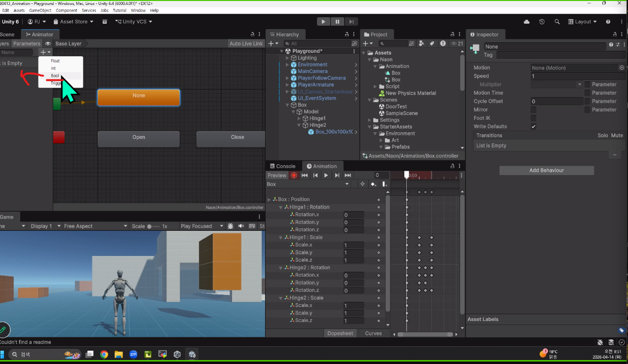Viewport: 628px width, 364px height.
Task: Collapse the Hinge1 : Rotation property group
Action: click(x=281, y=207)
